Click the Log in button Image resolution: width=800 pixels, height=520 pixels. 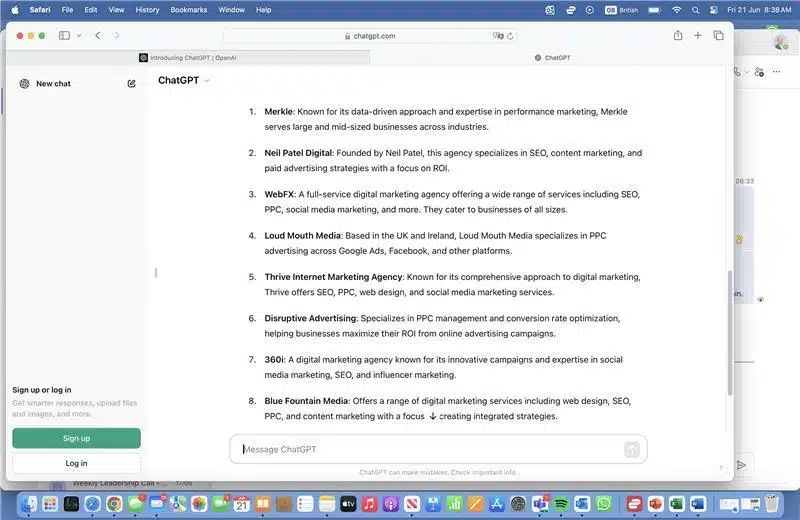77,463
